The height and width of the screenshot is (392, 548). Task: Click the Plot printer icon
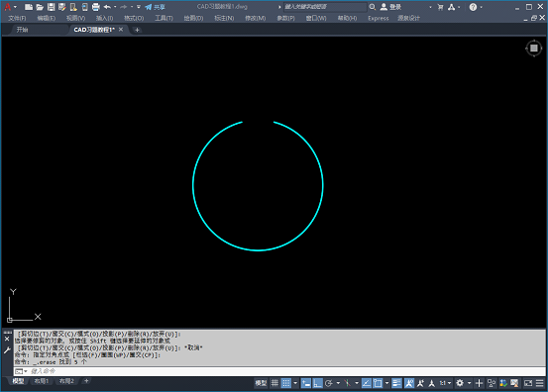pos(96,7)
